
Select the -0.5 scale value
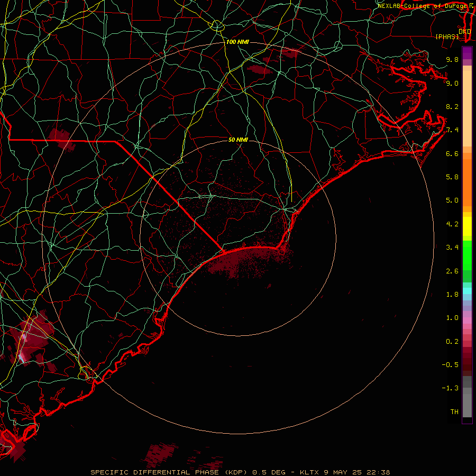click(x=450, y=365)
